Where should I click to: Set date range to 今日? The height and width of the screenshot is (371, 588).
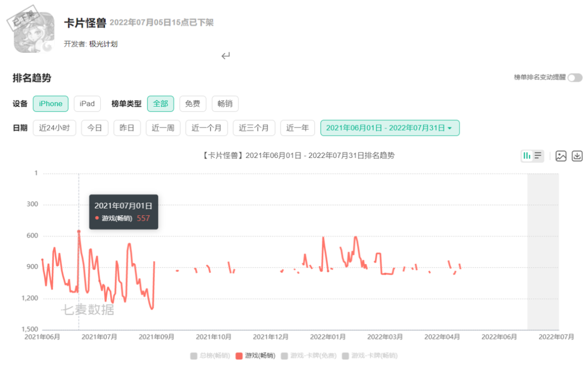[95, 128]
